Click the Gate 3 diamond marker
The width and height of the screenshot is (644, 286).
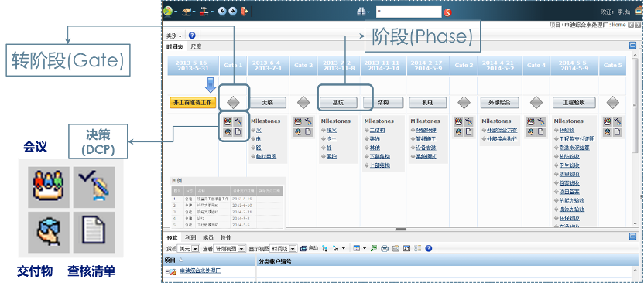(x=464, y=103)
